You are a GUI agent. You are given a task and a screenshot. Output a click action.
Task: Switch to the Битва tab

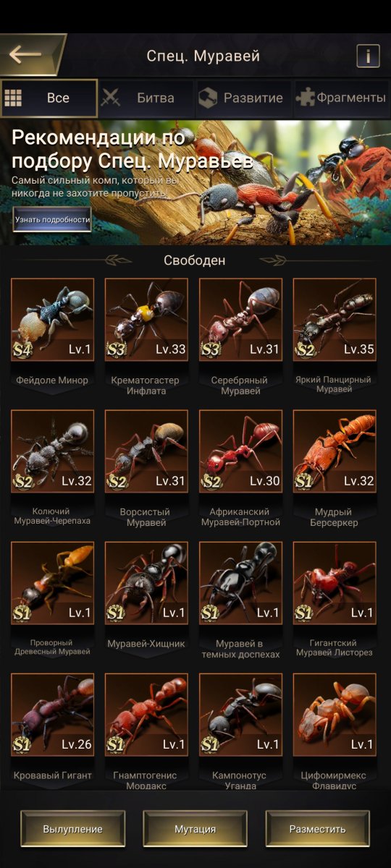coord(146,98)
